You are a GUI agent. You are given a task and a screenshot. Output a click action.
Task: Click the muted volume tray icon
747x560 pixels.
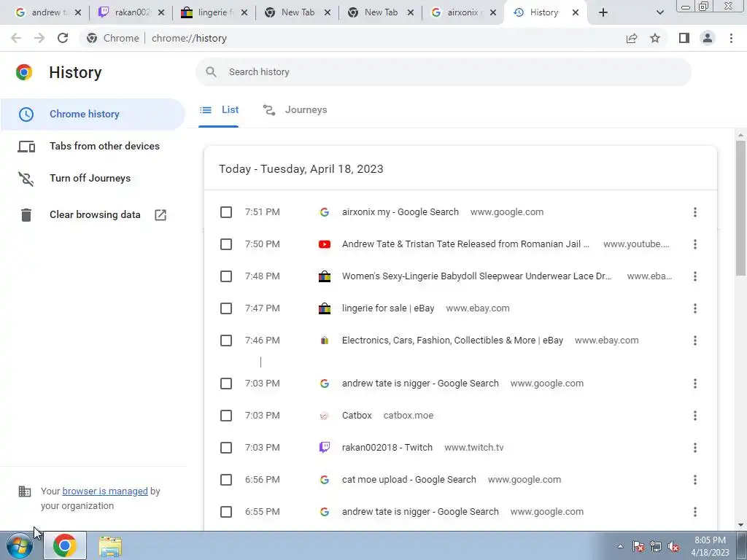pyautogui.click(x=673, y=546)
